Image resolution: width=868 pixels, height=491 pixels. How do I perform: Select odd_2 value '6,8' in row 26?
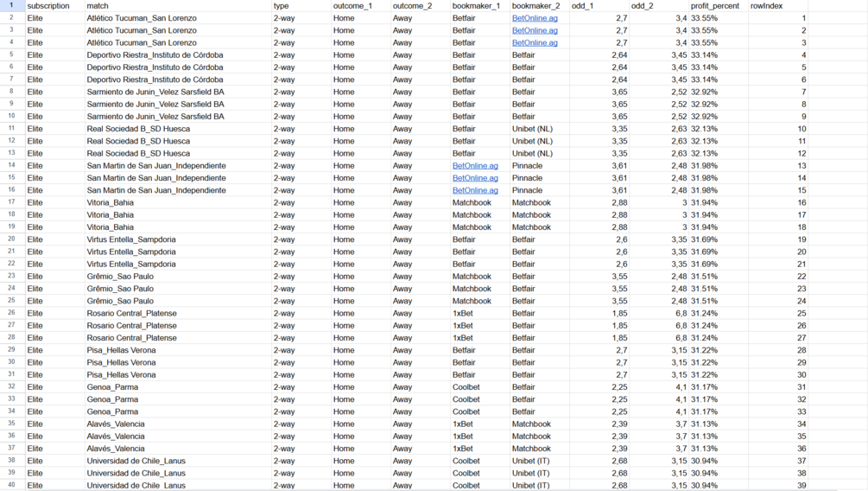pyautogui.click(x=659, y=313)
